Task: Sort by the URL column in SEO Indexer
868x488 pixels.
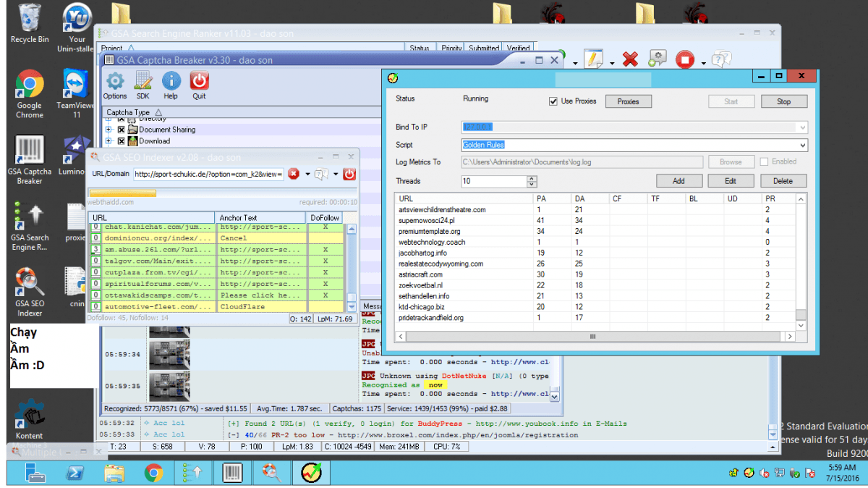Action: pos(151,217)
